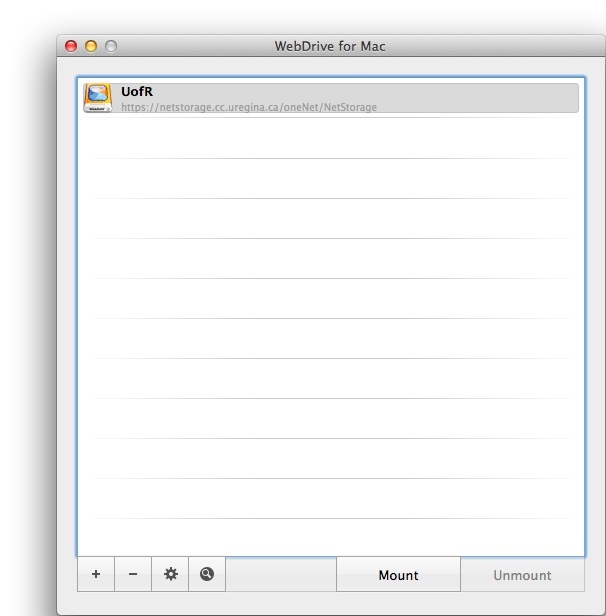Click the magnifier icon in the bottom toolbar
The height and width of the screenshot is (616, 606).
(x=207, y=574)
